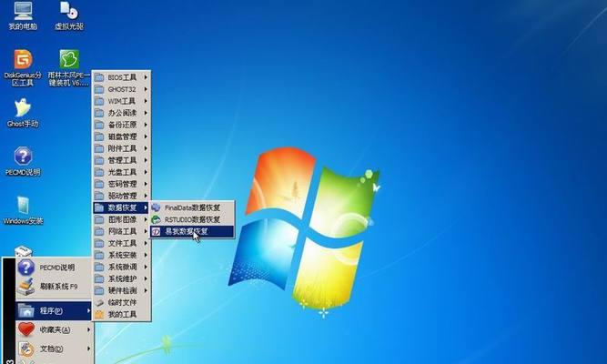Choose 网络工具 in the programs menu
Screen dimensions: 607x364
pyautogui.click(x=122, y=231)
